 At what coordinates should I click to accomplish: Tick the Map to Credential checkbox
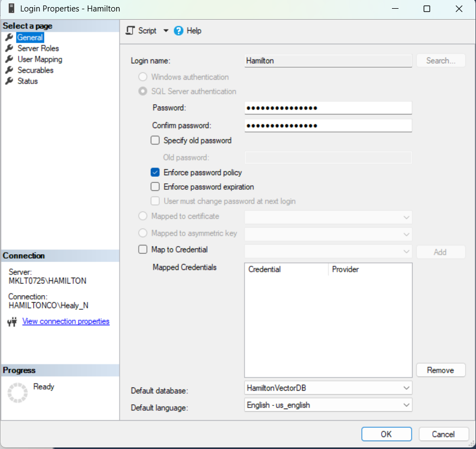143,249
